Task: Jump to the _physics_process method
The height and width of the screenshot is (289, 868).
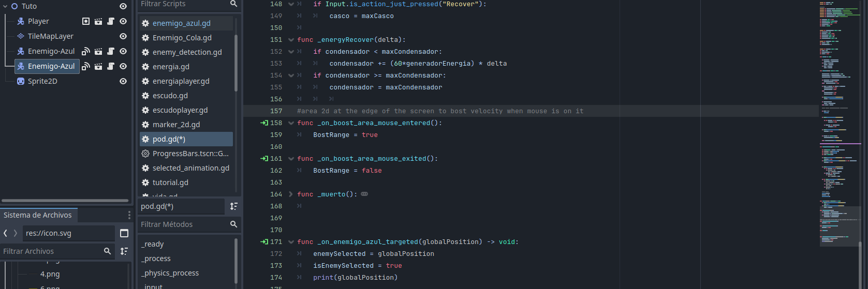Action: tap(170, 273)
